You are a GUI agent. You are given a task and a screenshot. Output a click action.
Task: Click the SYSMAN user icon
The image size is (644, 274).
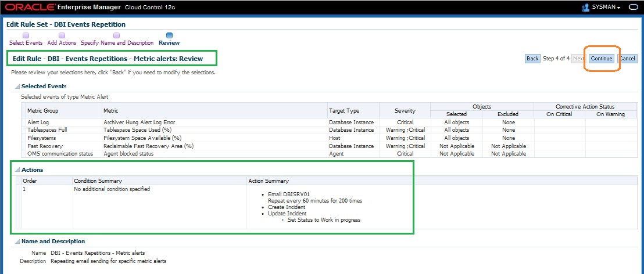pyautogui.click(x=586, y=8)
